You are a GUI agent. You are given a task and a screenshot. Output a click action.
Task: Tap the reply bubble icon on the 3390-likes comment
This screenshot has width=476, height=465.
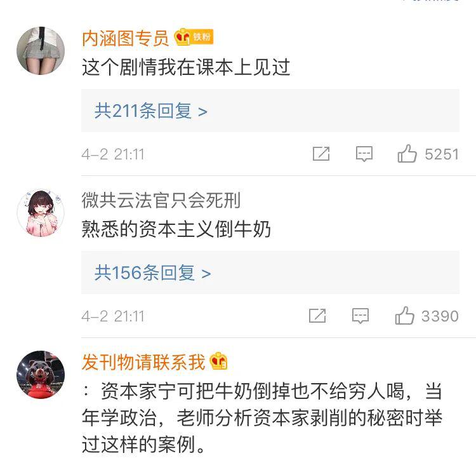(360, 316)
